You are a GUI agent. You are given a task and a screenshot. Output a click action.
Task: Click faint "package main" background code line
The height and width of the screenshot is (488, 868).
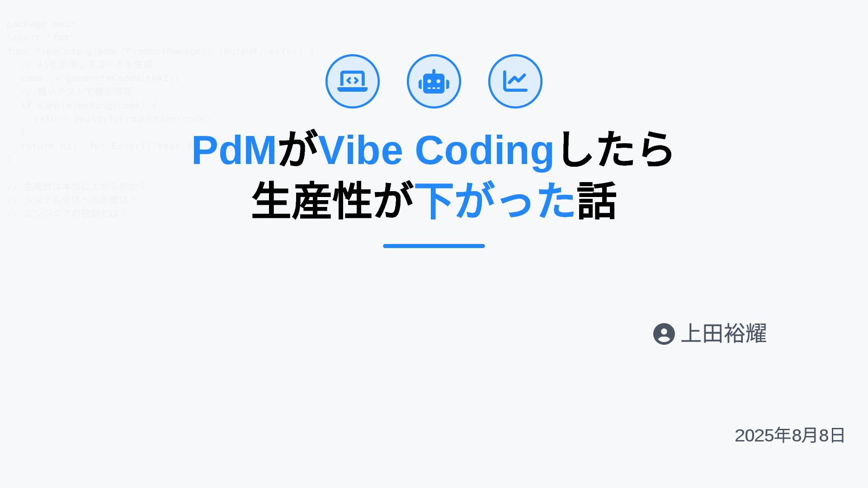[x=41, y=24]
